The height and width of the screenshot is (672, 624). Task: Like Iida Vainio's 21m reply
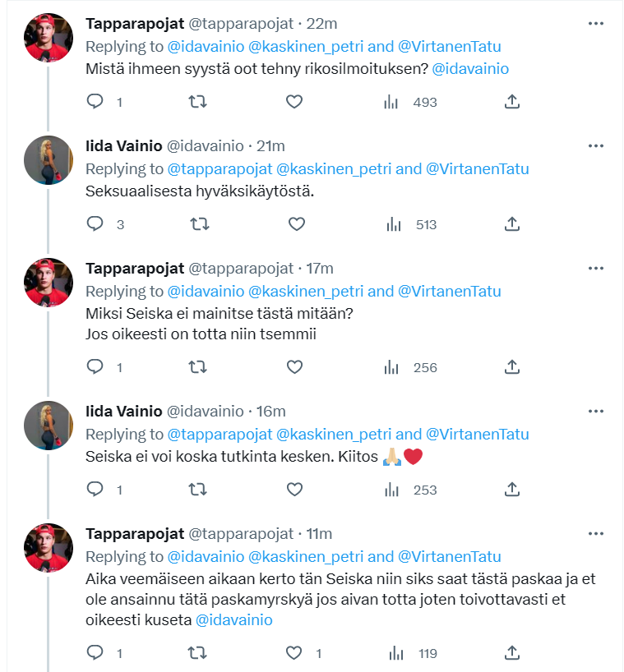[295, 223]
